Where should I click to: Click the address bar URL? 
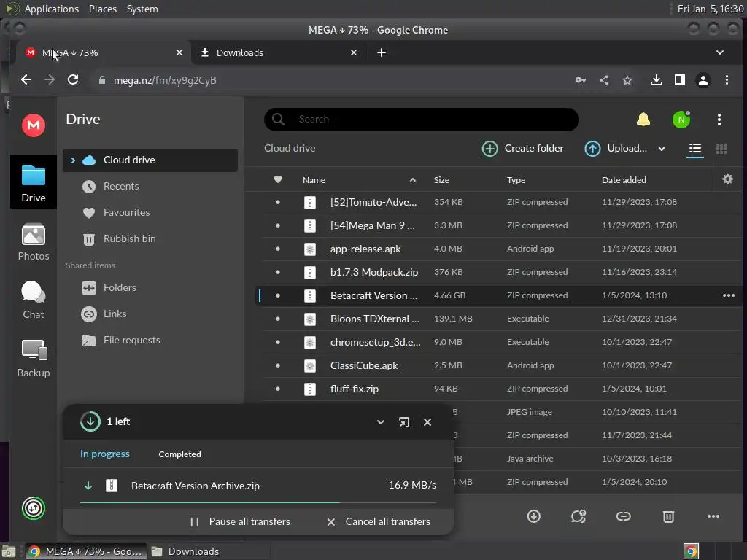pos(165,80)
